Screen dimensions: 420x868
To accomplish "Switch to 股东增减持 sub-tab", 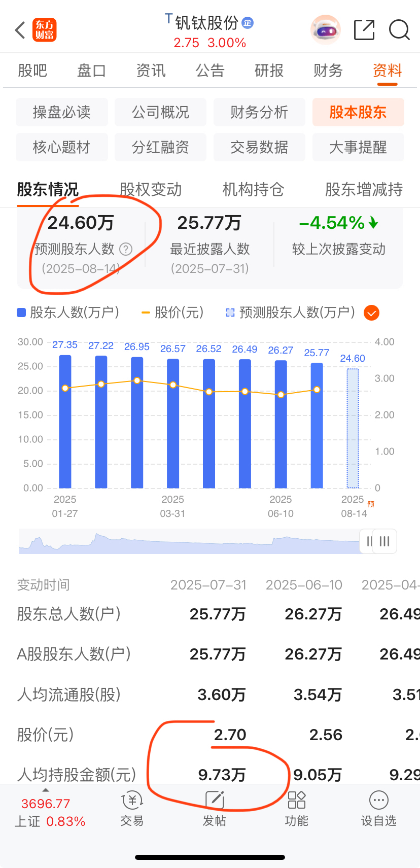I will click(364, 190).
